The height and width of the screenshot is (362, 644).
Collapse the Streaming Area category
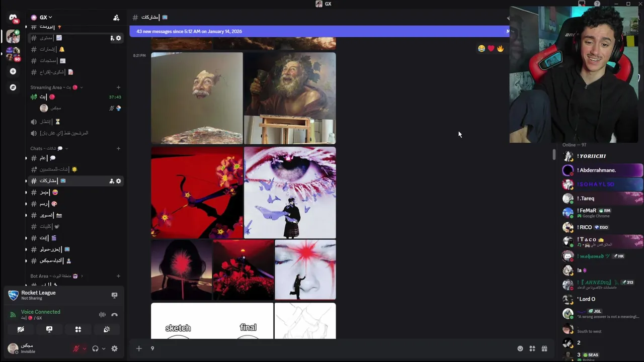click(x=56, y=87)
